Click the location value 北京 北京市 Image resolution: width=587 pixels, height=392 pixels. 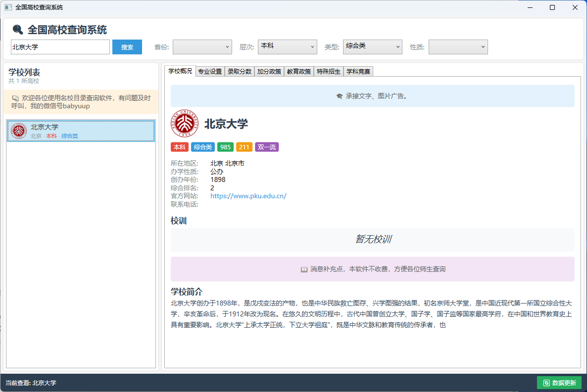[227, 164]
